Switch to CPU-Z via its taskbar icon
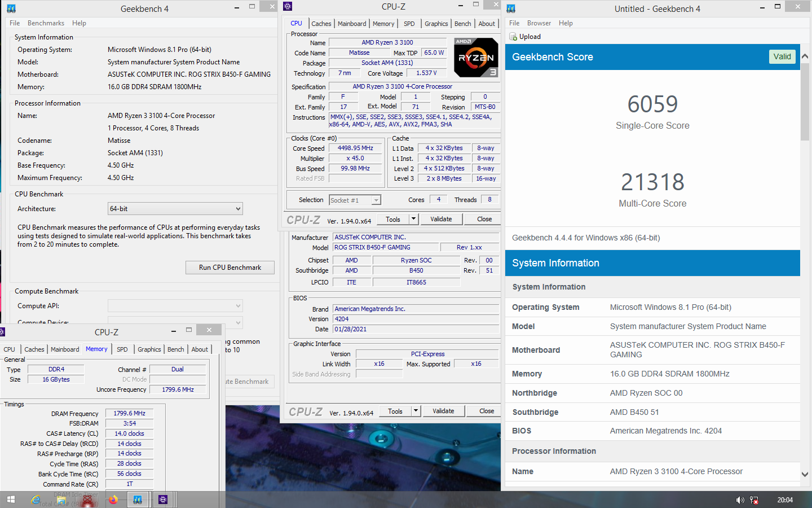This screenshot has height=508, width=812. click(x=163, y=500)
